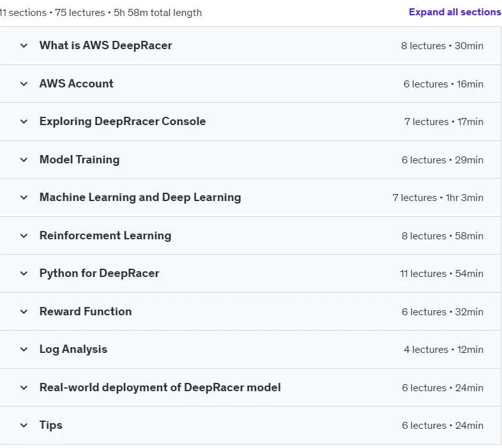
Task: Click the 6 lectures • 29min text
Action: pos(443,160)
